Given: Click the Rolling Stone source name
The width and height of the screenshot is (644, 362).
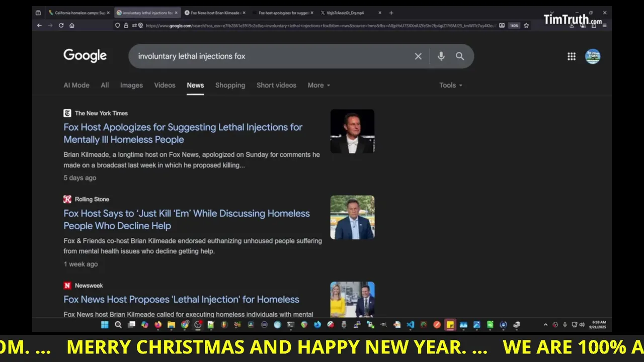Looking at the screenshot, I should pos(92,199).
